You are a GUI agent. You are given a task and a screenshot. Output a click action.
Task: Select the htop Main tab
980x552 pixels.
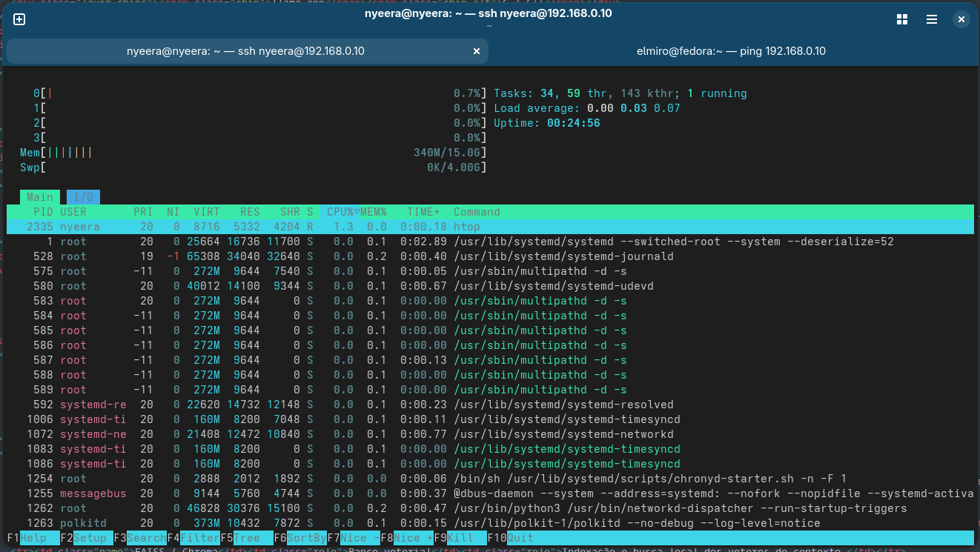(x=40, y=197)
